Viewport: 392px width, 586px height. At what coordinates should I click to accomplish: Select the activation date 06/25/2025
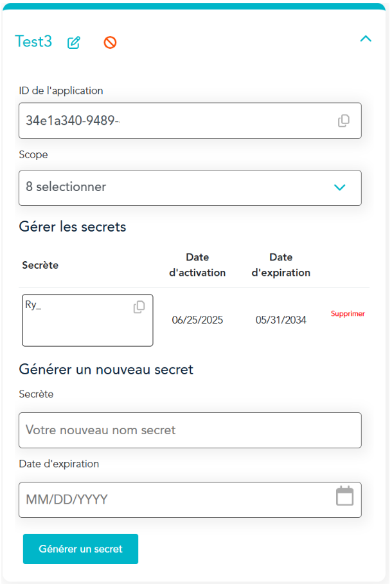(197, 320)
